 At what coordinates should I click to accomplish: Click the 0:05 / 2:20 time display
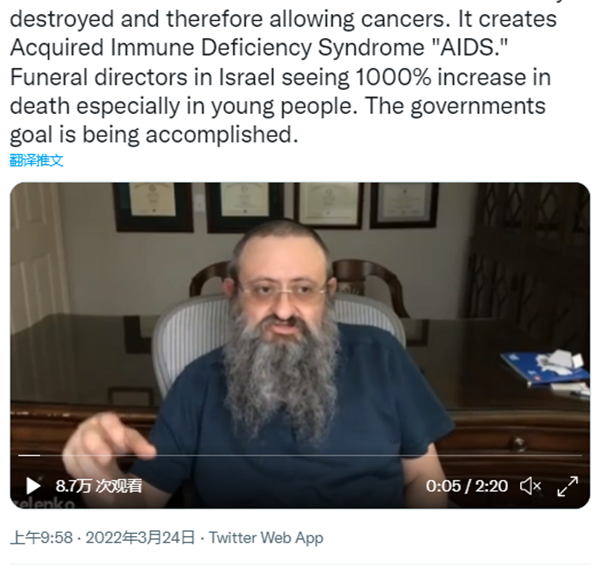[x=467, y=486]
